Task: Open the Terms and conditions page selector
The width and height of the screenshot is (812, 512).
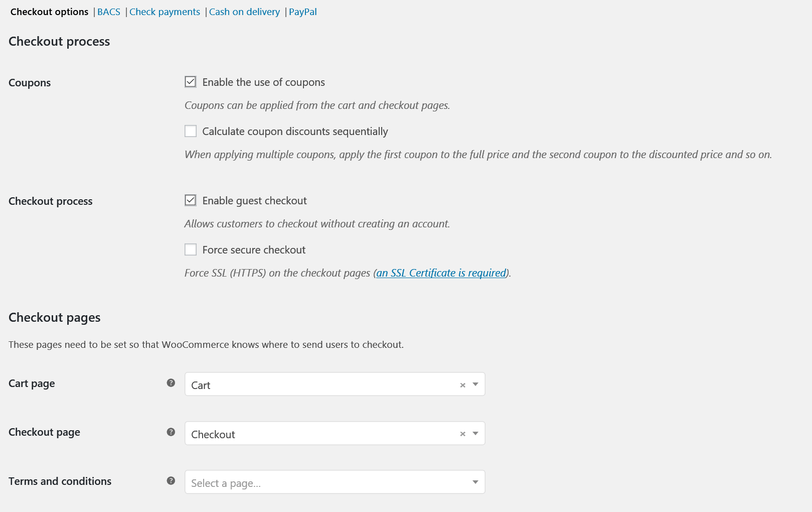Action: pos(335,482)
